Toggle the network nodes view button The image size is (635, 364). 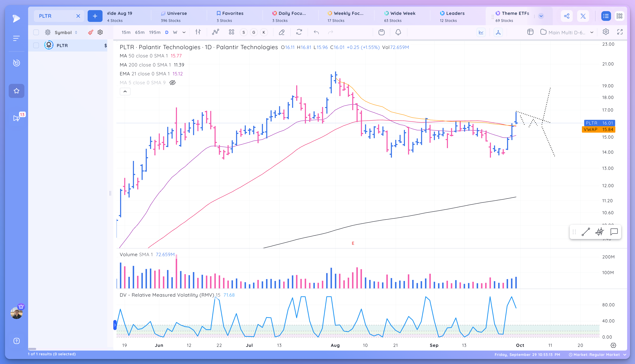coord(498,32)
